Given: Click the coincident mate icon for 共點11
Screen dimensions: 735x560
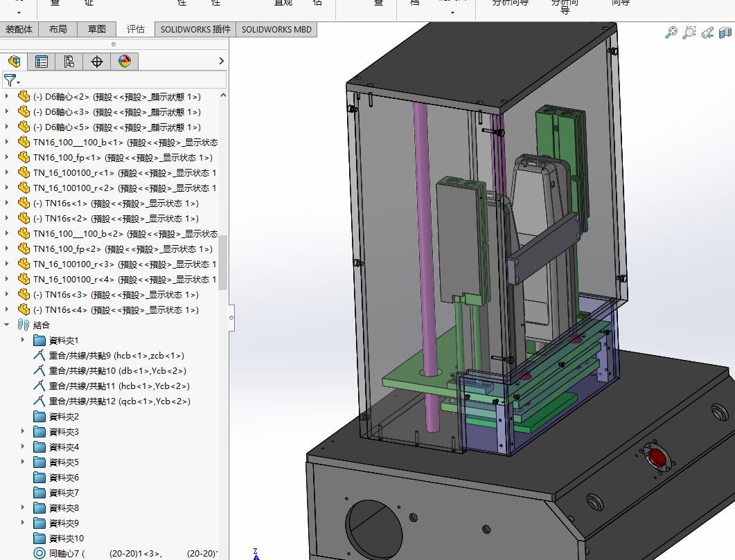Looking at the screenshot, I should [39, 386].
